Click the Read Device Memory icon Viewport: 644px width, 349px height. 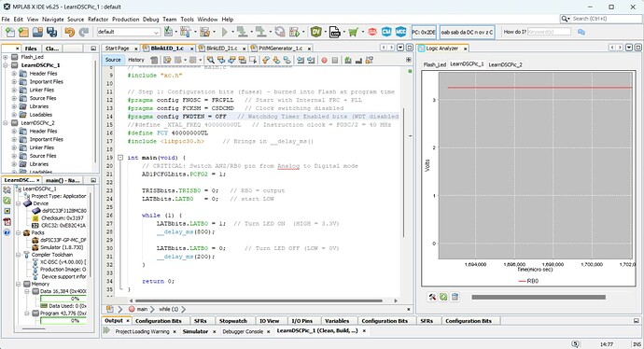click(x=260, y=32)
